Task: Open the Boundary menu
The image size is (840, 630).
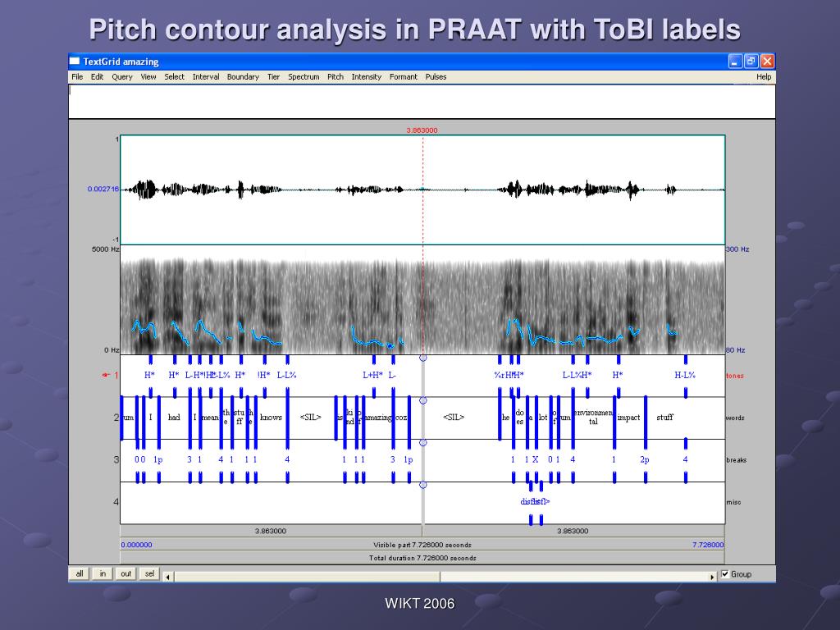Action: (x=243, y=76)
